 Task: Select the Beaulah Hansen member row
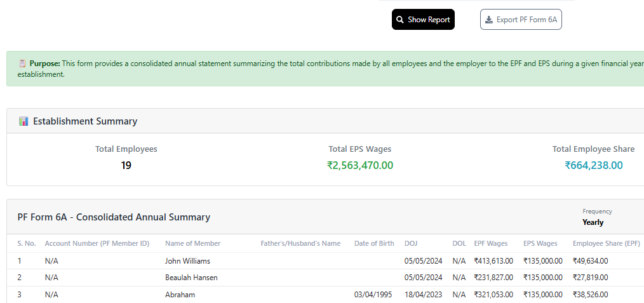191,278
